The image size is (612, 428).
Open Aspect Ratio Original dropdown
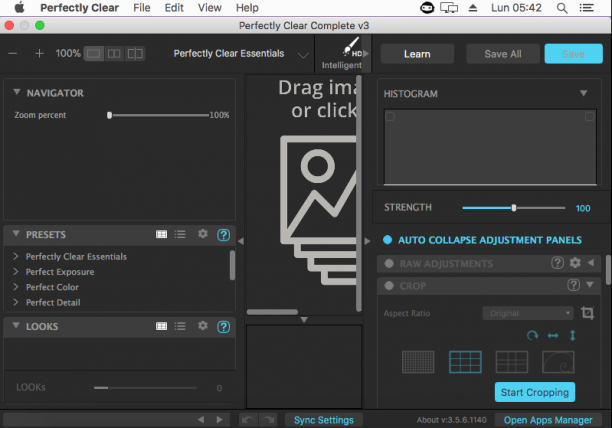pos(528,313)
